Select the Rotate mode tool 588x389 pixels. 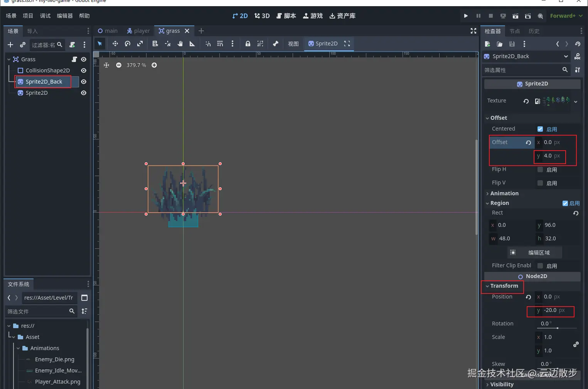tap(128, 44)
